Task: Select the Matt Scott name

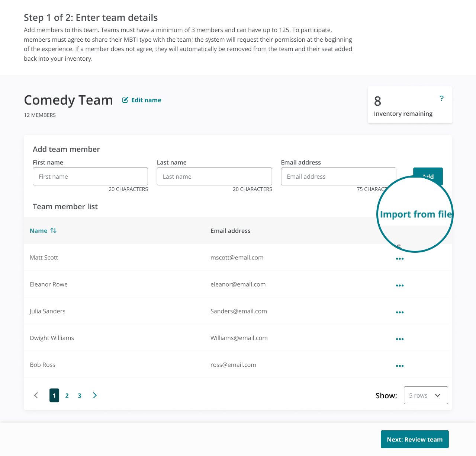Action: pyautogui.click(x=44, y=258)
